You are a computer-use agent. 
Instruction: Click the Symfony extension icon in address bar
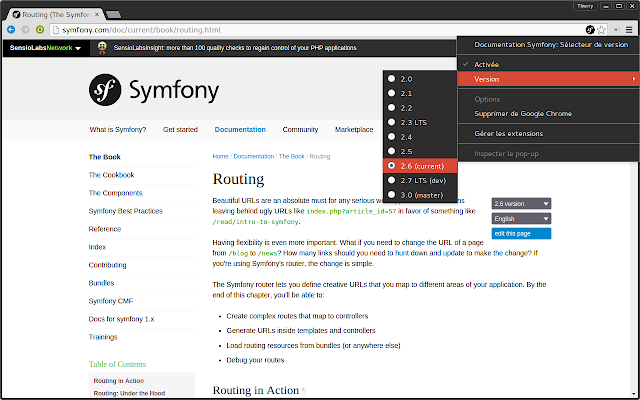click(x=590, y=29)
